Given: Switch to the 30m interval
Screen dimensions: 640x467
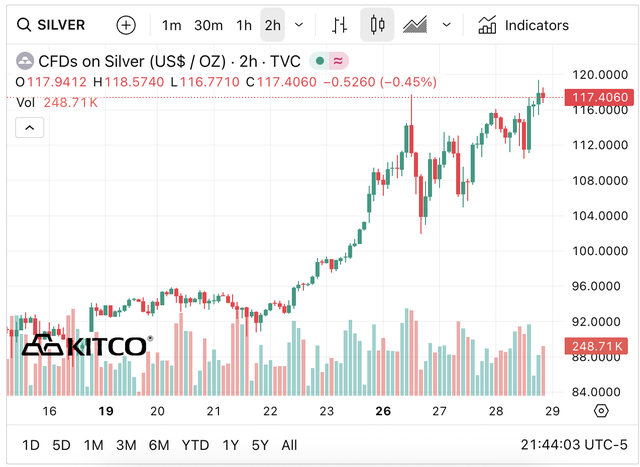Looking at the screenshot, I should click(208, 25).
